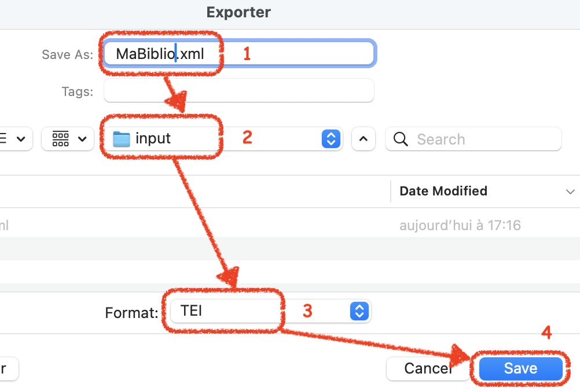Click blue up-down arrows on location popup

[x=331, y=139]
